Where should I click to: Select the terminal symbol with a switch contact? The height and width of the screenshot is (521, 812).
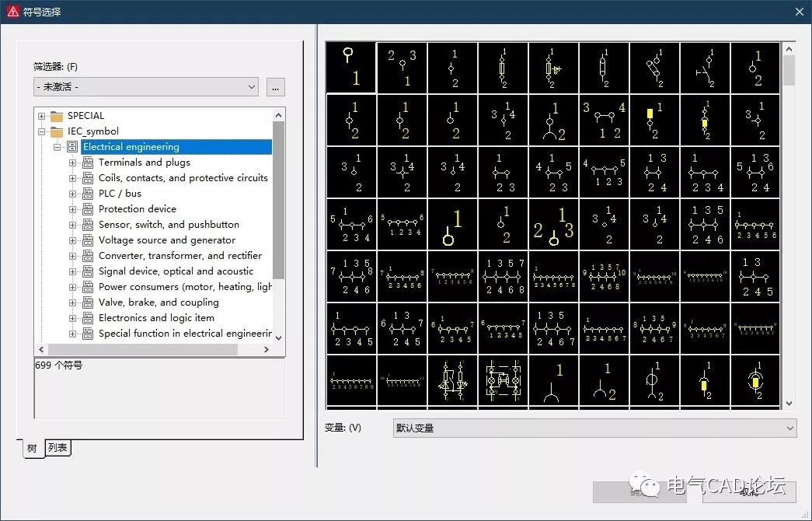705,68
